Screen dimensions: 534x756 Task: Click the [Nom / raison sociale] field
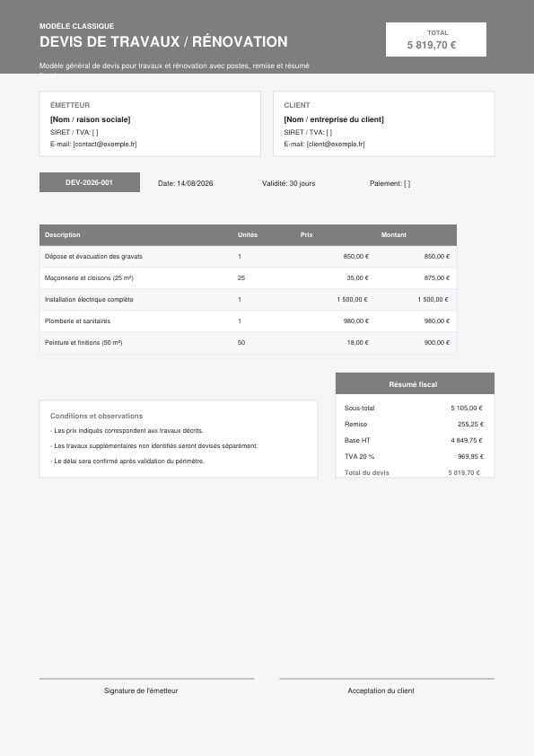coord(90,119)
